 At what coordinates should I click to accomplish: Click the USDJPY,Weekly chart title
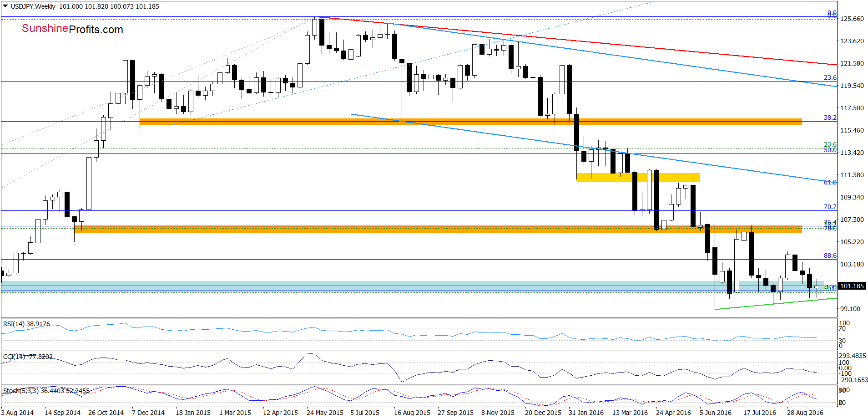[x=33, y=6]
